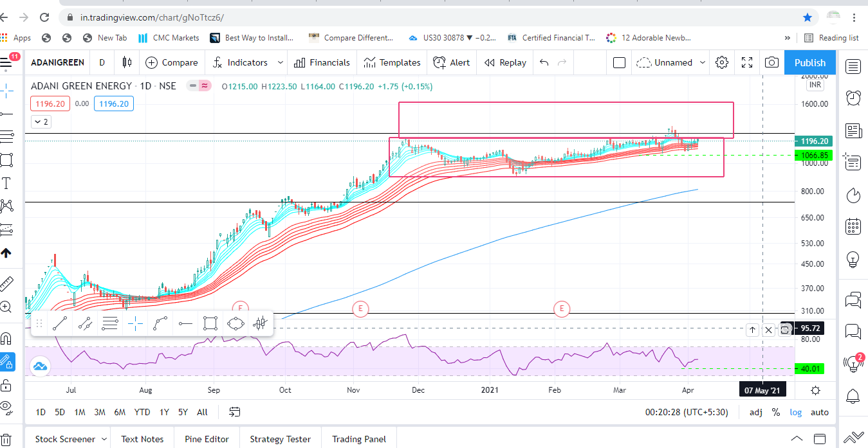
Task: Expand the arrow next to Indicators
Action: (280, 62)
